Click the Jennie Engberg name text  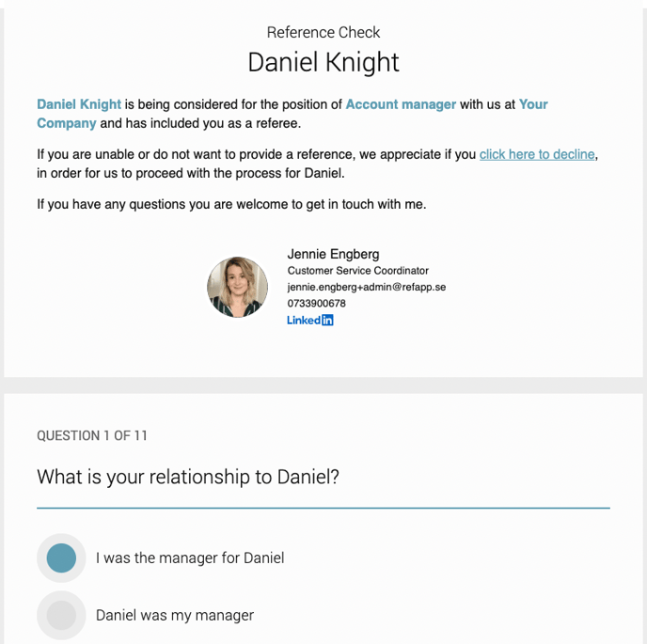click(333, 254)
